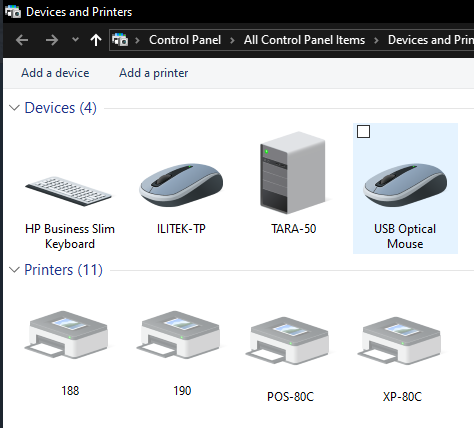Go to Control Panel in breadcrumb
This screenshot has height=428, width=474.
coord(185,40)
